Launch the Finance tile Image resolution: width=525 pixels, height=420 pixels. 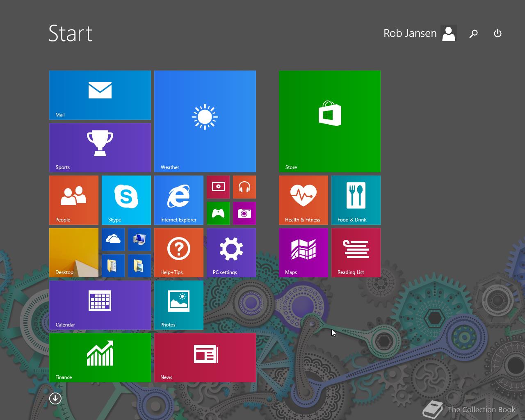click(x=100, y=358)
